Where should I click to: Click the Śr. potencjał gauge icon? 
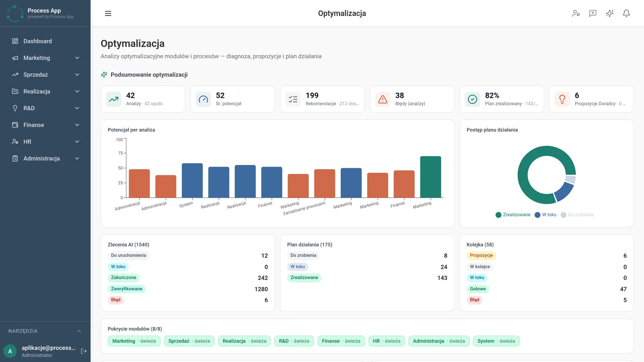click(x=204, y=99)
